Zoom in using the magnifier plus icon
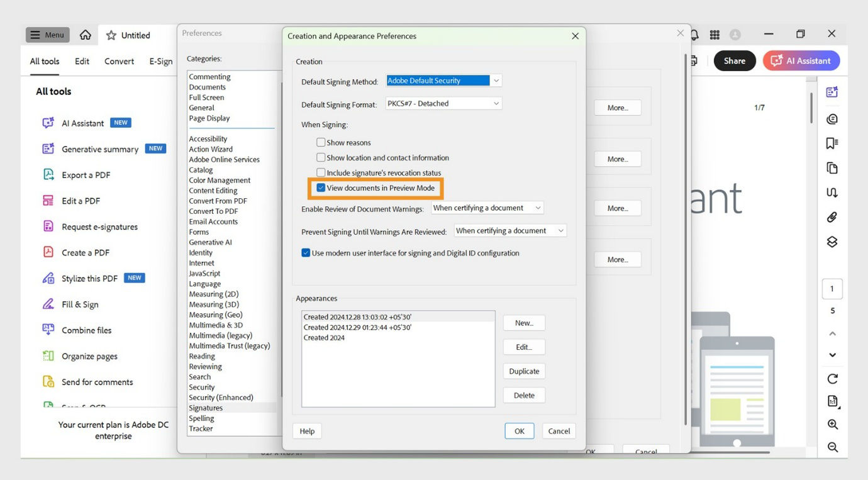Image resolution: width=868 pixels, height=480 pixels. coord(832,424)
